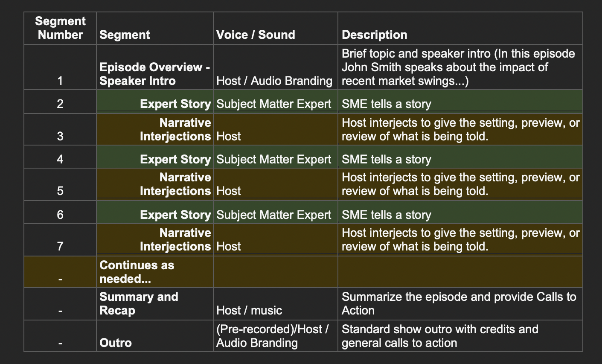The image size is (602, 364).
Task: Select "Host interjects" description in segment 3 row
Action: [460, 129]
